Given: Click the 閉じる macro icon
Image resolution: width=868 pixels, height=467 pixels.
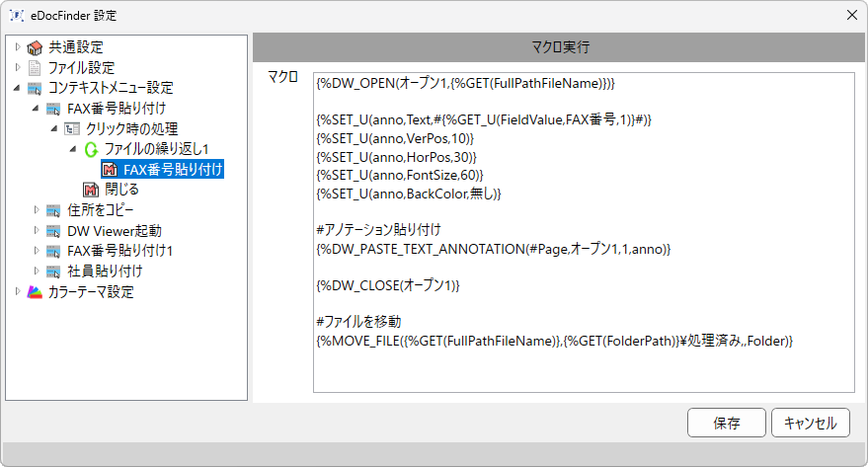Looking at the screenshot, I should pyautogui.click(x=91, y=190).
